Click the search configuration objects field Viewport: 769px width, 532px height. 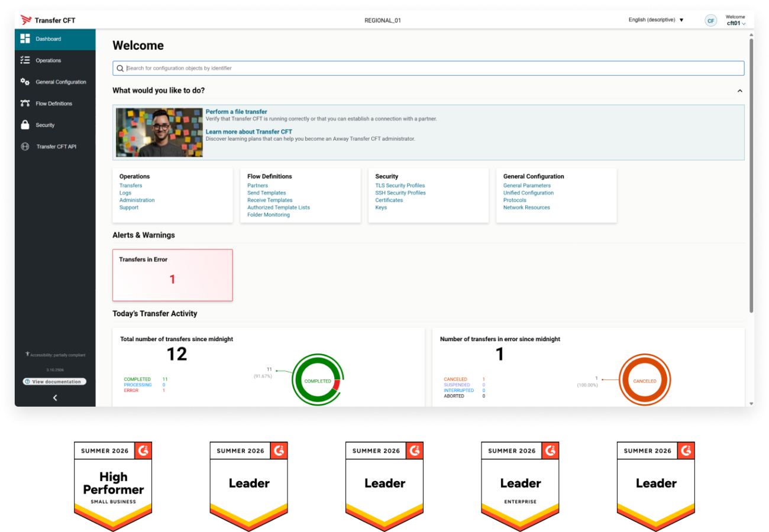coord(428,69)
